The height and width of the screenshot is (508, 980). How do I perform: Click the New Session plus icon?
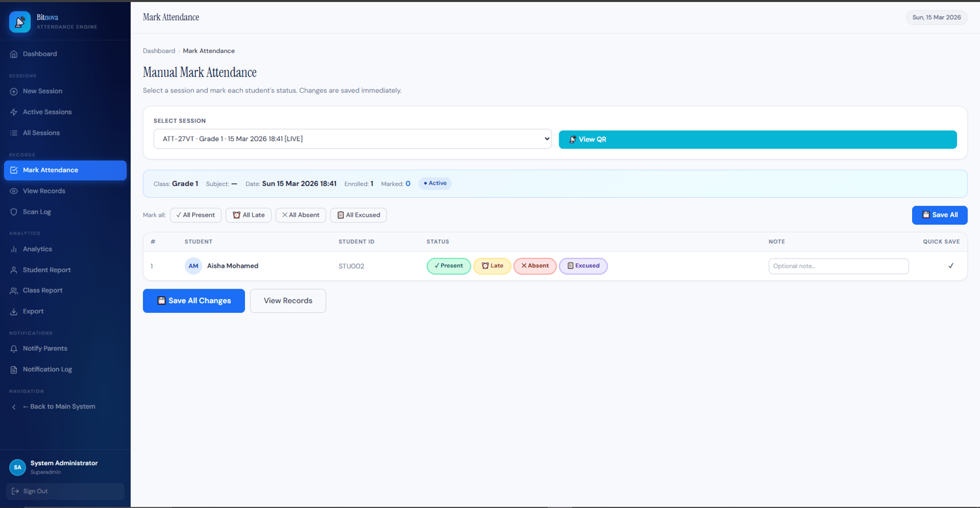point(14,91)
